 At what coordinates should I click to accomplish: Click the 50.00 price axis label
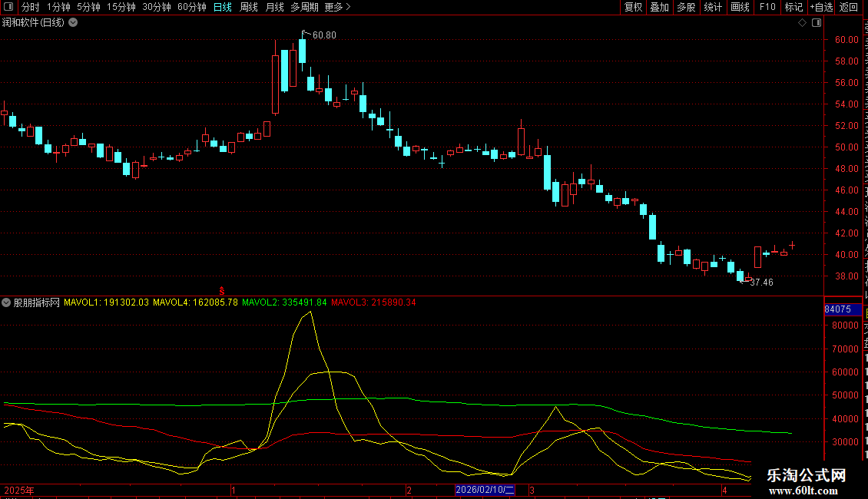click(846, 147)
